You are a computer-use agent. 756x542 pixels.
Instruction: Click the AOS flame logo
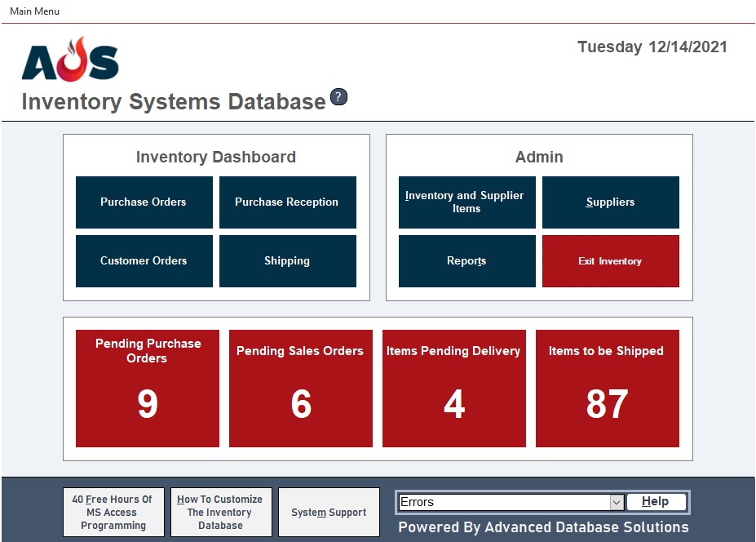click(x=70, y=60)
